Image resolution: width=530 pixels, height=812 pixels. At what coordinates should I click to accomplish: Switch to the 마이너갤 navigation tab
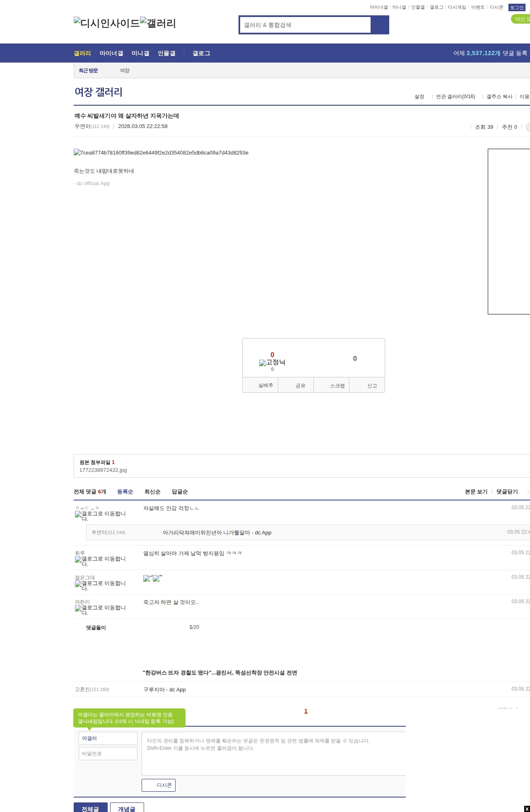111,53
